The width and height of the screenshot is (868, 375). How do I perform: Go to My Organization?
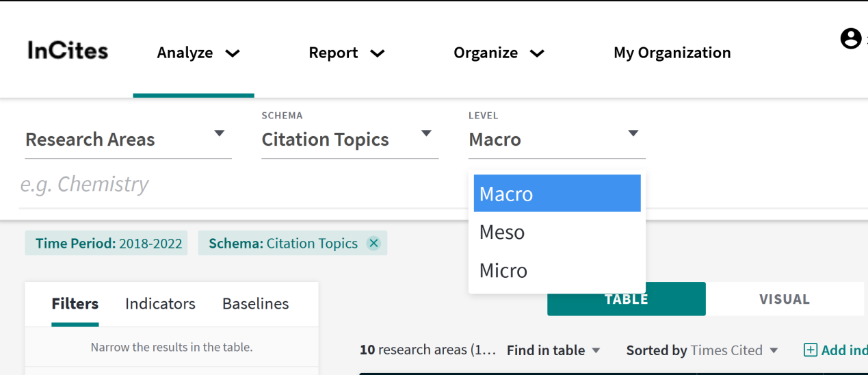coord(672,53)
